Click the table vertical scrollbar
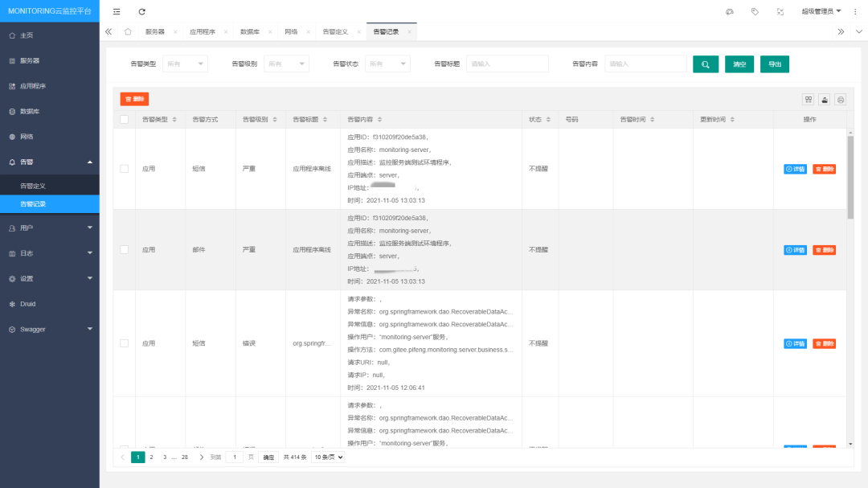Screen dimensions: 868x488 [x=850, y=177]
